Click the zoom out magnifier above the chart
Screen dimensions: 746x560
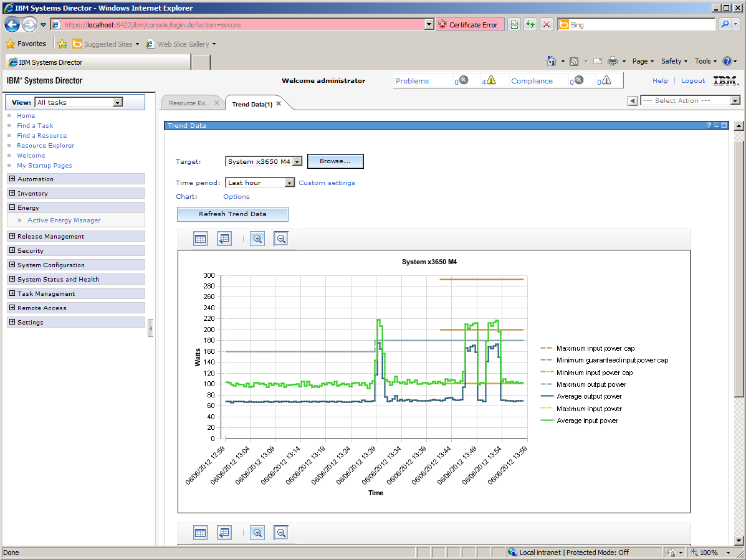click(x=281, y=239)
